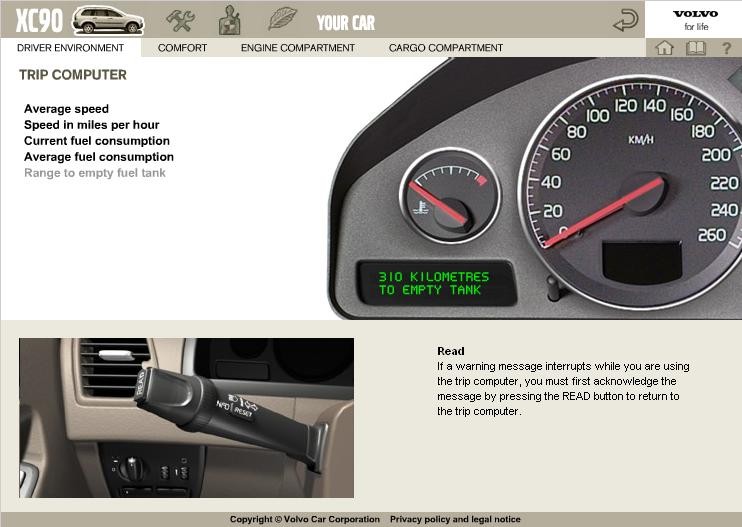Switch to the Cargo Compartment tab

(x=446, y=48)
